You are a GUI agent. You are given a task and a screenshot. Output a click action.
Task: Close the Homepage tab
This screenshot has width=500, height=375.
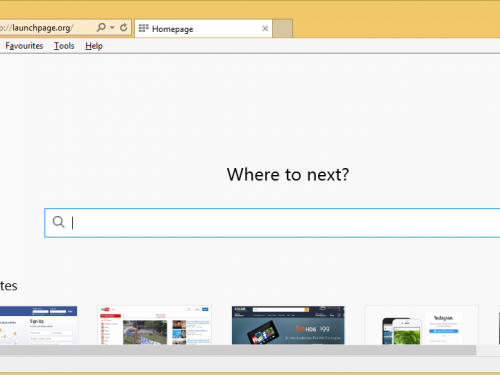pos(265,29)
